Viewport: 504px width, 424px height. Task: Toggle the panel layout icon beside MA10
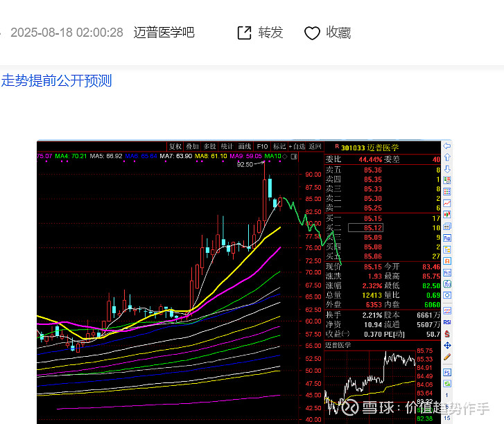294,157
